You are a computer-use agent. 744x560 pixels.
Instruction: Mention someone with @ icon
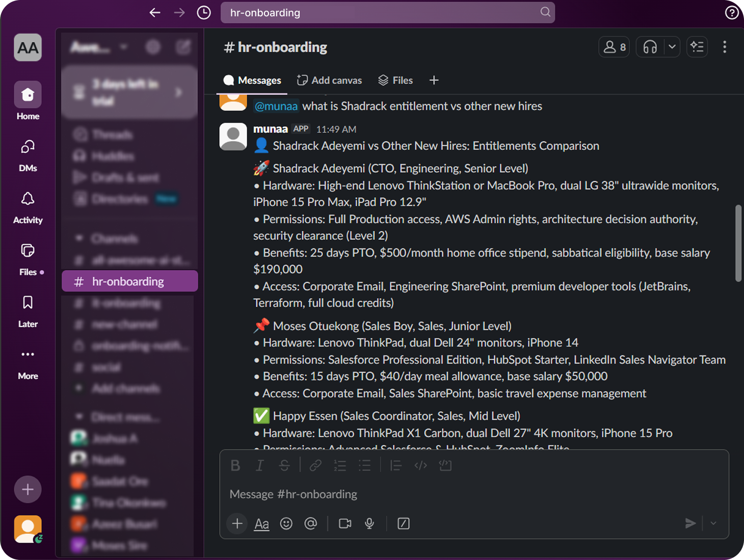[x=311, y=523]
